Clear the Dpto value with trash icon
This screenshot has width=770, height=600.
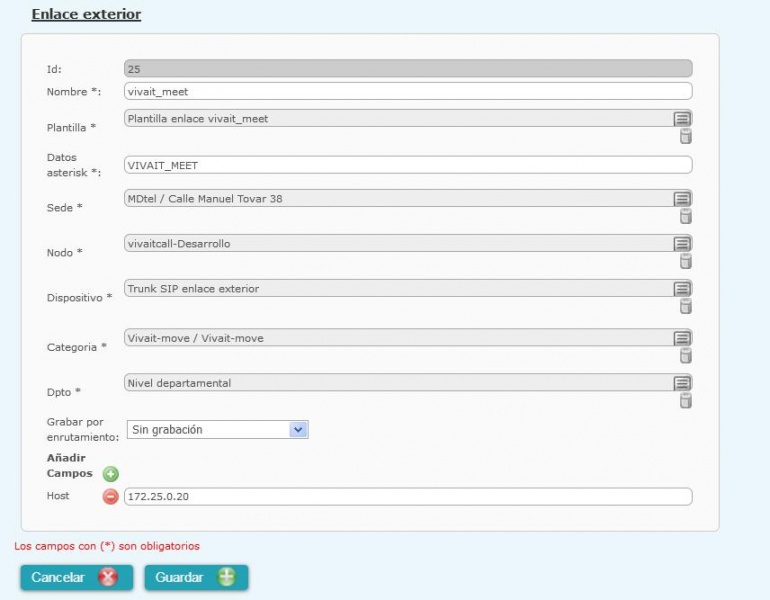pyautogui.click(x=686, y=400)
